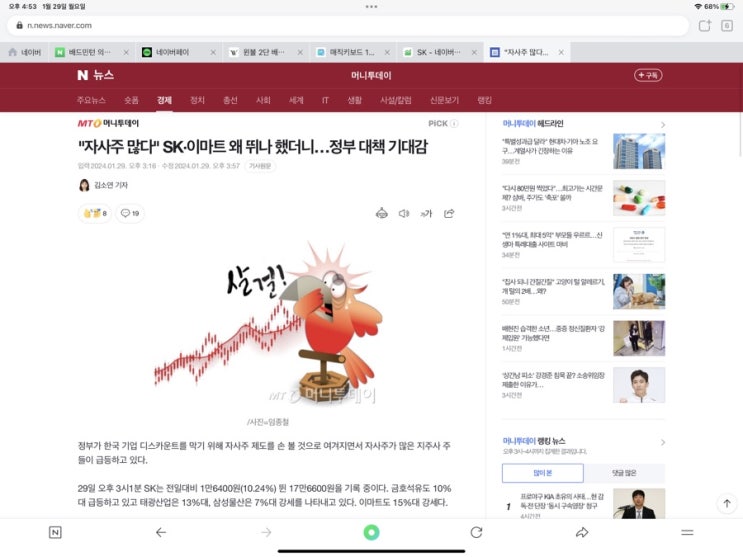The image size is (743, 557).
Task: Open the tab count overview icon
Action: coord(727,26)
